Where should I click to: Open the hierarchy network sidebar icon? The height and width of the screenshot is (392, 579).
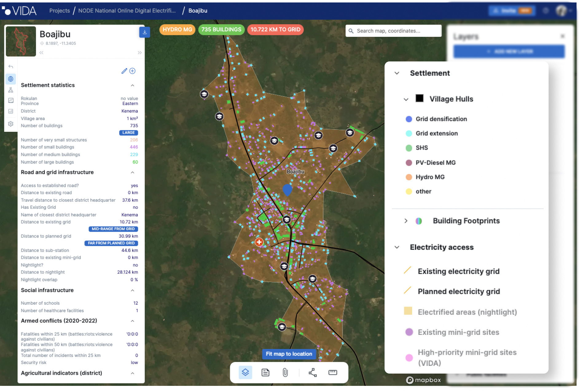[x=11, y=90]
